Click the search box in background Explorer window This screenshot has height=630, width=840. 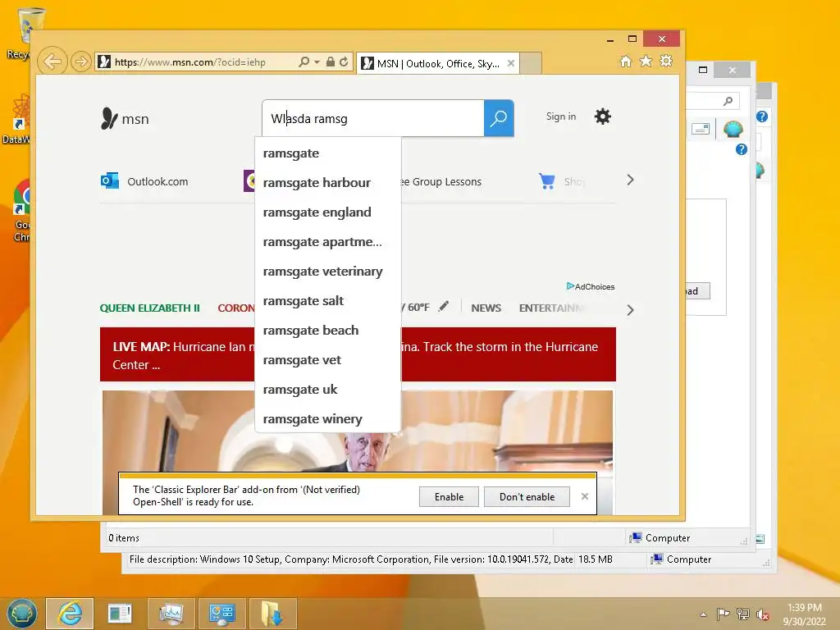coord(713,101)
